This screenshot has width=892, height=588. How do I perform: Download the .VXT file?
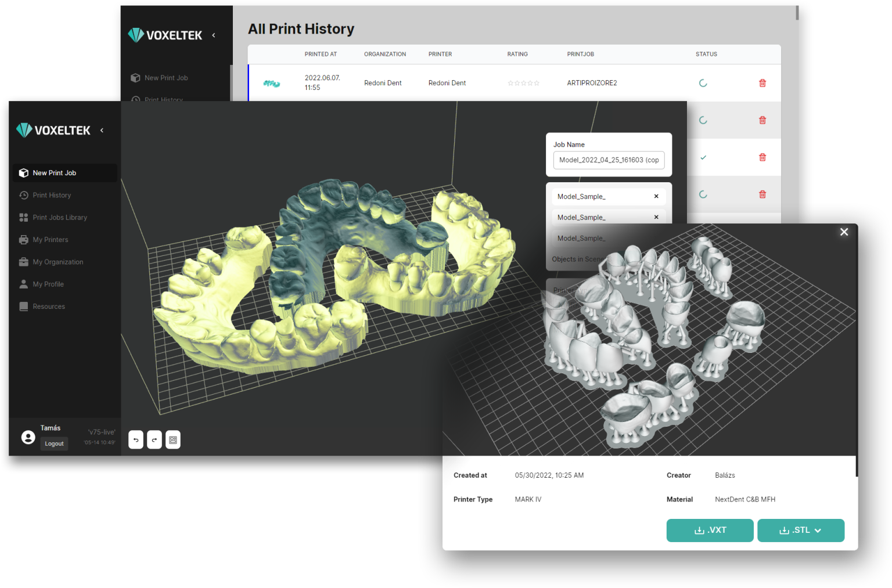click(710, 531)
